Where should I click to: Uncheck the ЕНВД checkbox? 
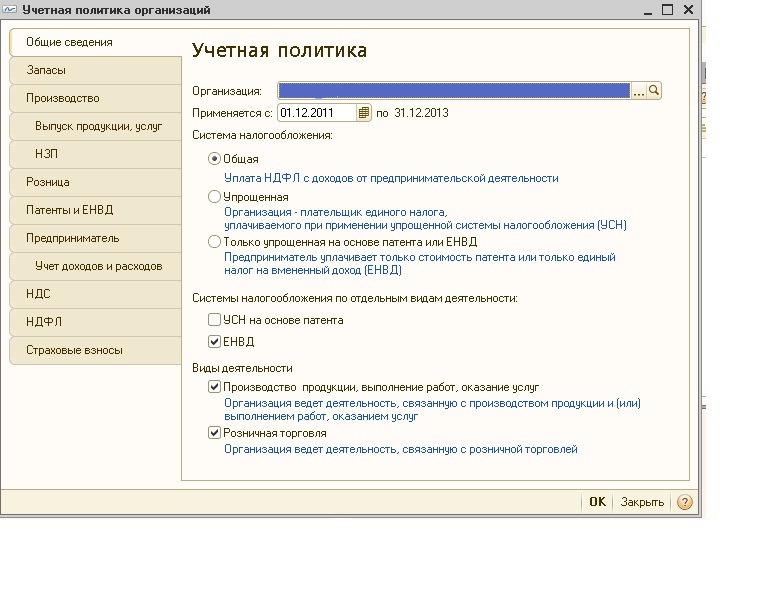(214, 341)
